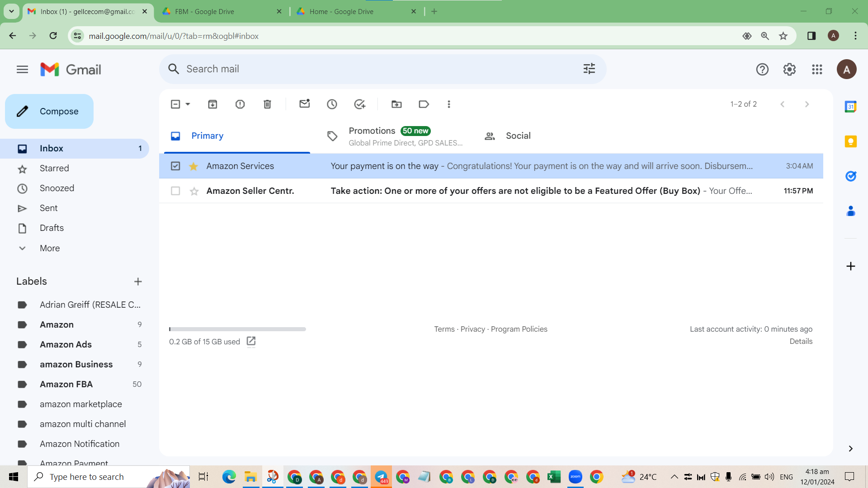Open the Labels tag icon in toolbar
This screenshot has width=868, height=488.
point(424,104)
